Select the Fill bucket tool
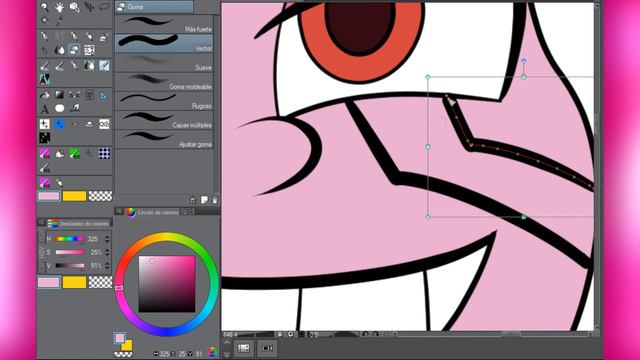 pos(44,95)
